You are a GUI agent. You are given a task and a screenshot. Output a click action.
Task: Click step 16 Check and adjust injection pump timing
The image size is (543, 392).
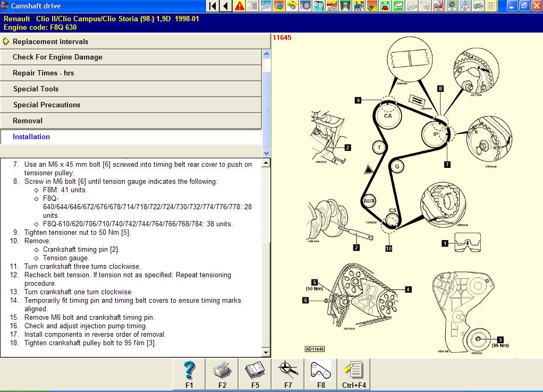pos(86,326)
